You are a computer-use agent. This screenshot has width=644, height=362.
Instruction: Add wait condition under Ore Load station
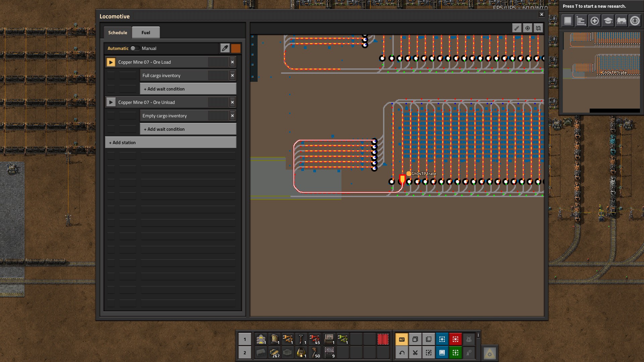[x=188, y=89]
